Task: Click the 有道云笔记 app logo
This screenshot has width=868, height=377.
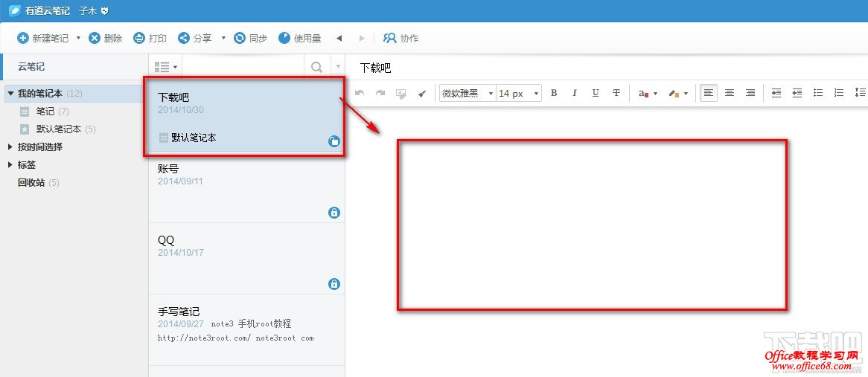Action: pyautogui.click(x=15, y=10)
